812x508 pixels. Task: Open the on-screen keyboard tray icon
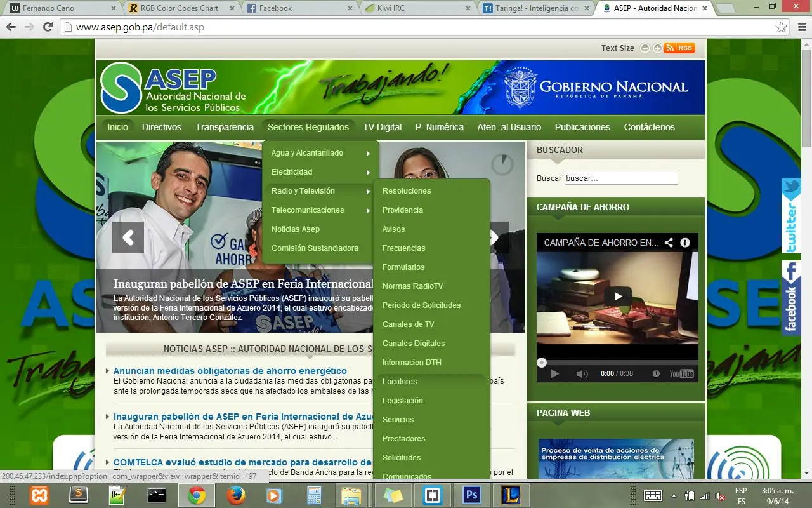click(x=653, y=495)
